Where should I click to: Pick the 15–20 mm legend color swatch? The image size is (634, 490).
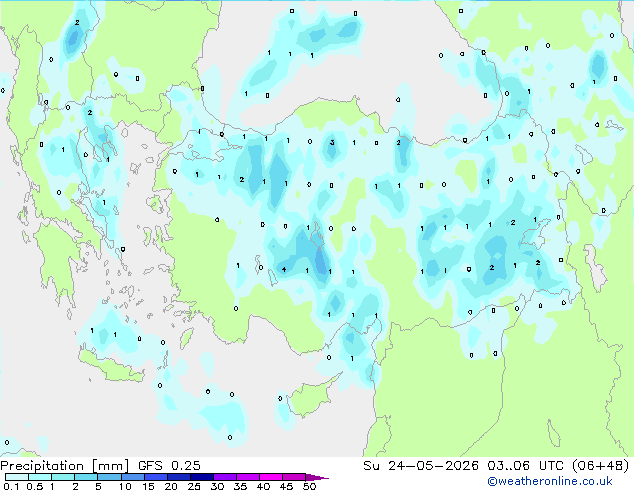[155, 477]
